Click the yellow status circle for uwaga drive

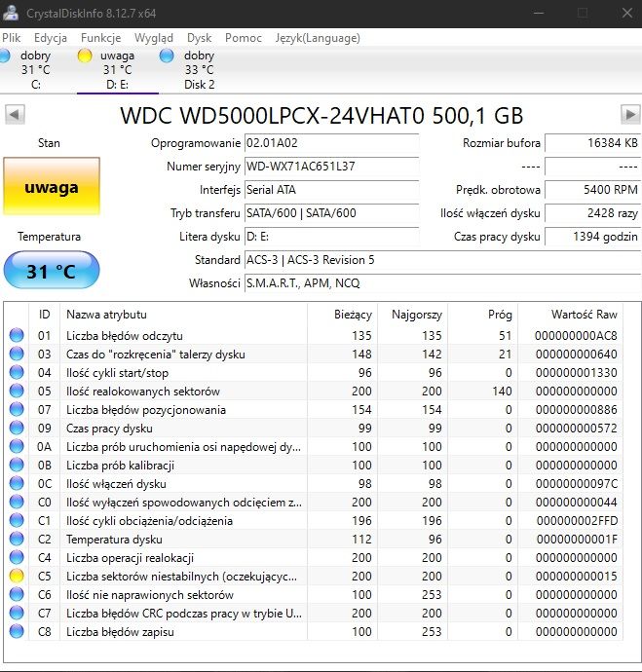pyautogui.click(x=85, y=56)
